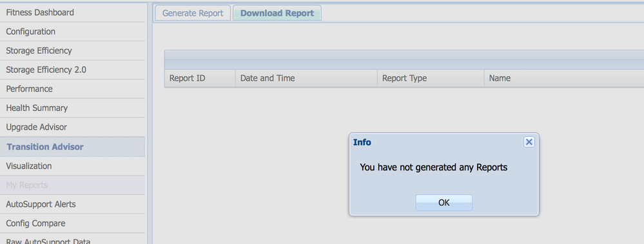Close the Info dialog with X icon
Image resolution: width=644 pixels, height=244 pixels.
(529, 142)
